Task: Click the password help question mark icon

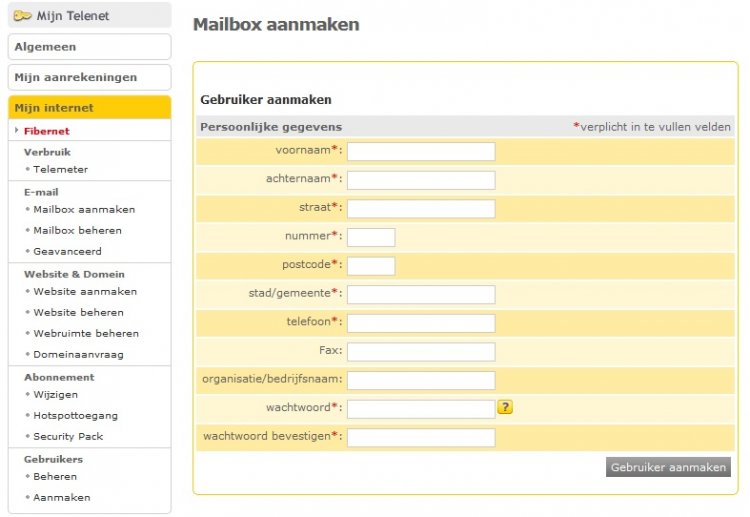Action: [505, 407]
